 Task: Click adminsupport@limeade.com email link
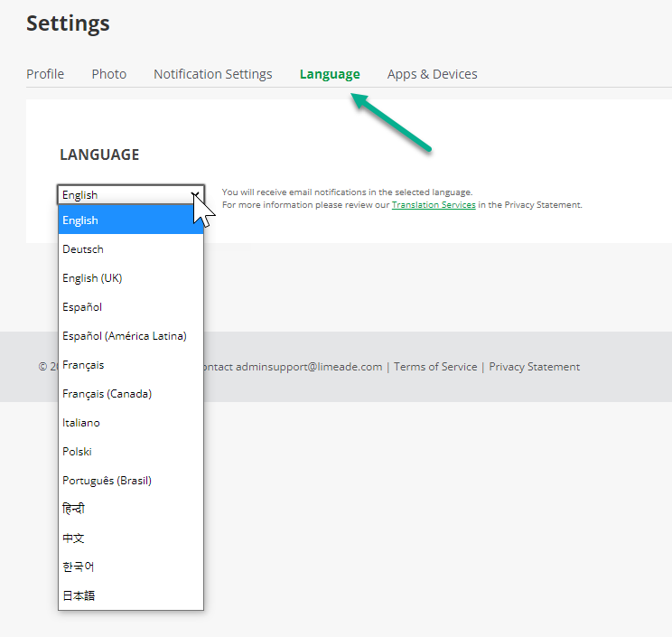[x=309, y=367]
